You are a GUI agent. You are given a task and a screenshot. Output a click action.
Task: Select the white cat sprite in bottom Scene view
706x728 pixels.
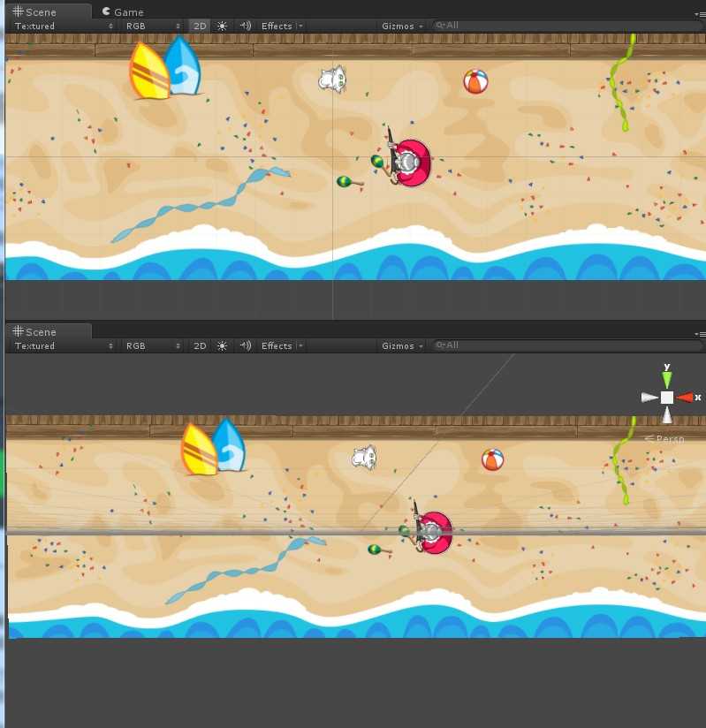(364, 458)
